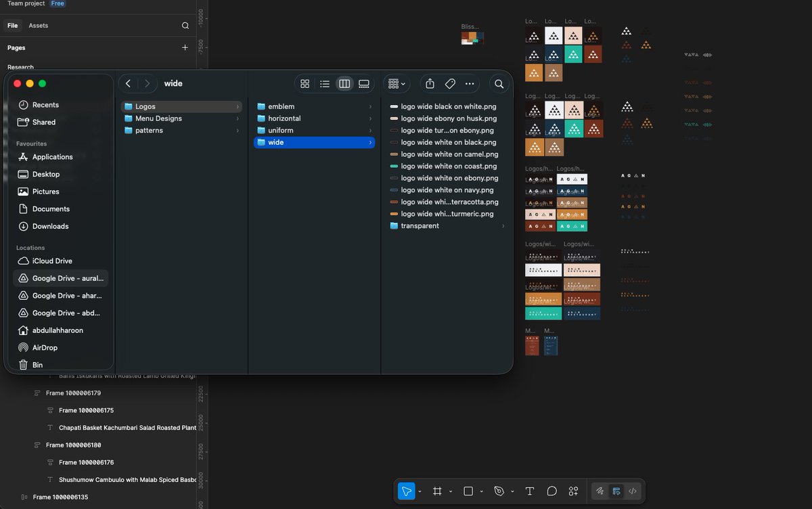Select the Logos folder in Finder
Viewport: 812px width, 509px height.
pyautogui.click(x=181, y=107)
